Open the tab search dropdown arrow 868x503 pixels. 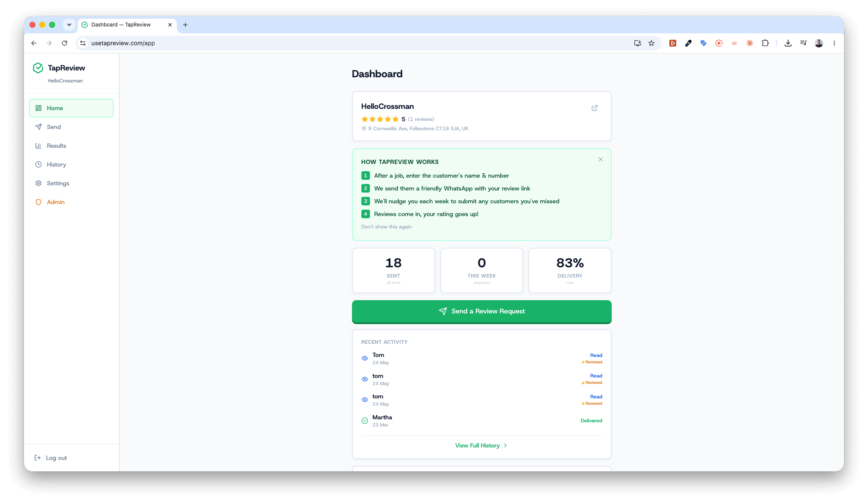[x=69, y=25]
